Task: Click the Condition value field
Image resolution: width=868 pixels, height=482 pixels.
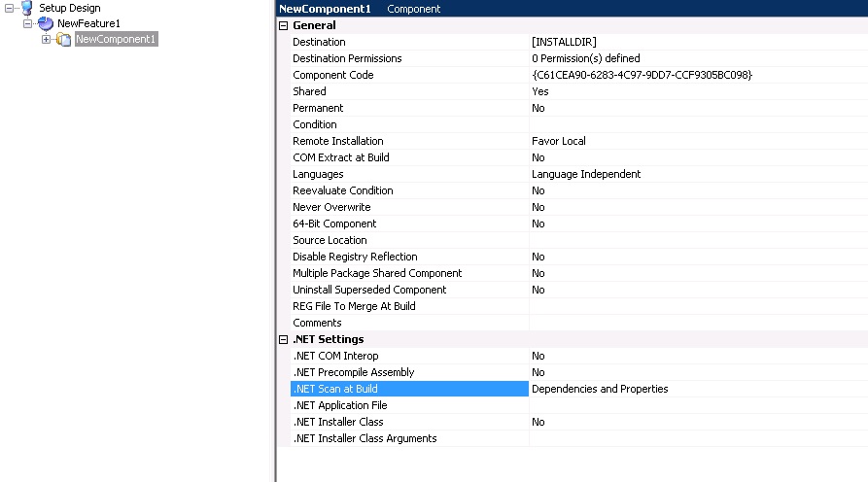Action: coord(695,124)
